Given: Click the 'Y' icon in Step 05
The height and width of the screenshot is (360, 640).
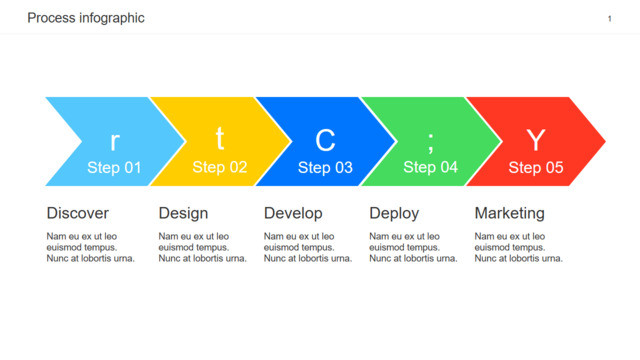Looking at the screenshot, I should [536, 140].
